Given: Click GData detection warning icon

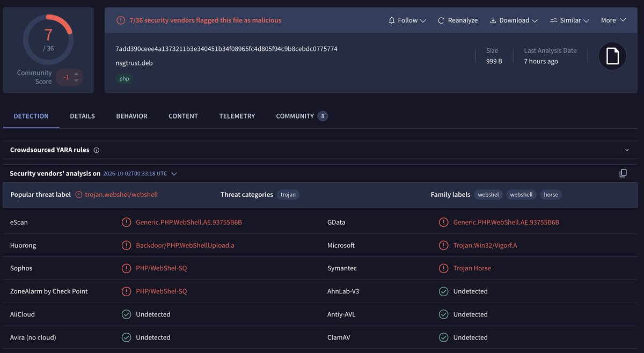Looking at the screenshot, I should [444, 222].
